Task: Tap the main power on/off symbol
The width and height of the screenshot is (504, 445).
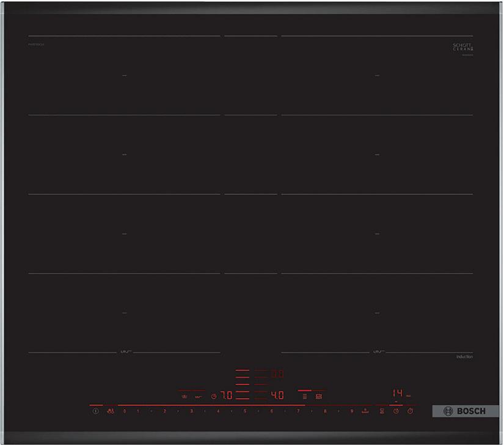Action: tap(95, 411)
